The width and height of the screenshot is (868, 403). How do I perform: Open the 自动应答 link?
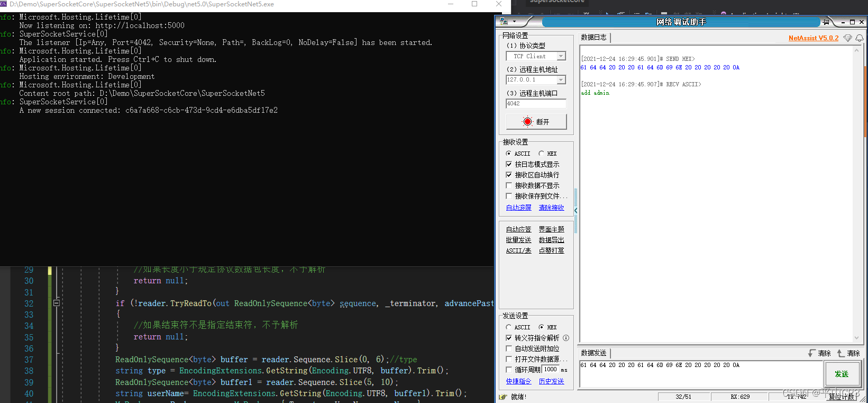pyautogui.click(x=518, y=229)
